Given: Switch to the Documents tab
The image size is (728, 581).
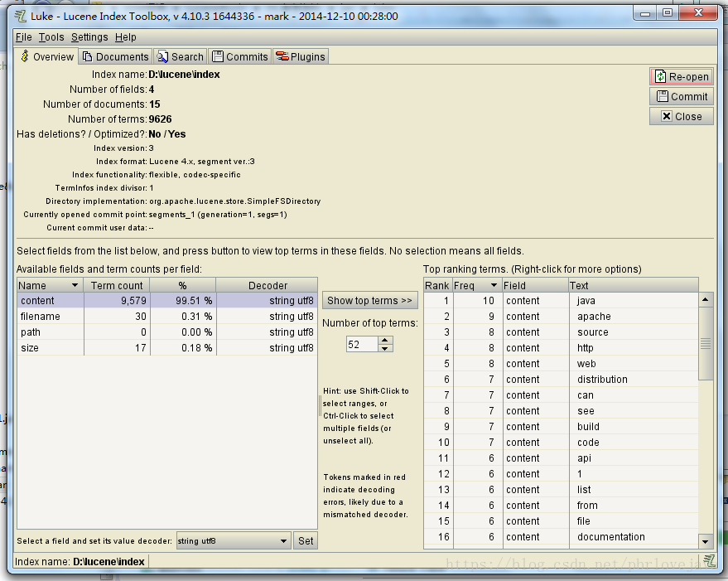Looking at the screenshot, I should point(116,56).
